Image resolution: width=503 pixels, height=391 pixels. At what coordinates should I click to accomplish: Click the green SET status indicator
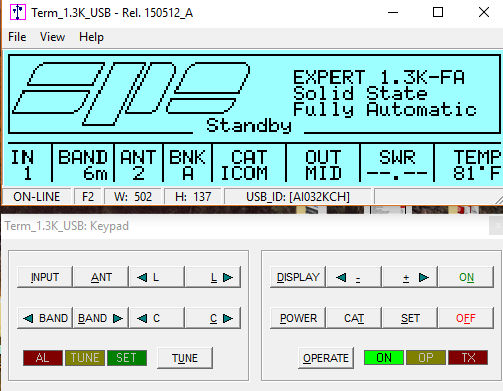(127, 358)
